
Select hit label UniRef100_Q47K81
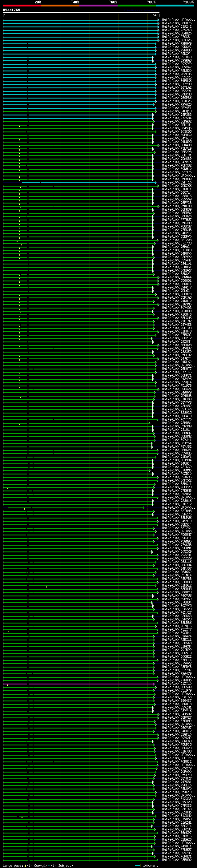pyautogui.click(x=177, y=782)
